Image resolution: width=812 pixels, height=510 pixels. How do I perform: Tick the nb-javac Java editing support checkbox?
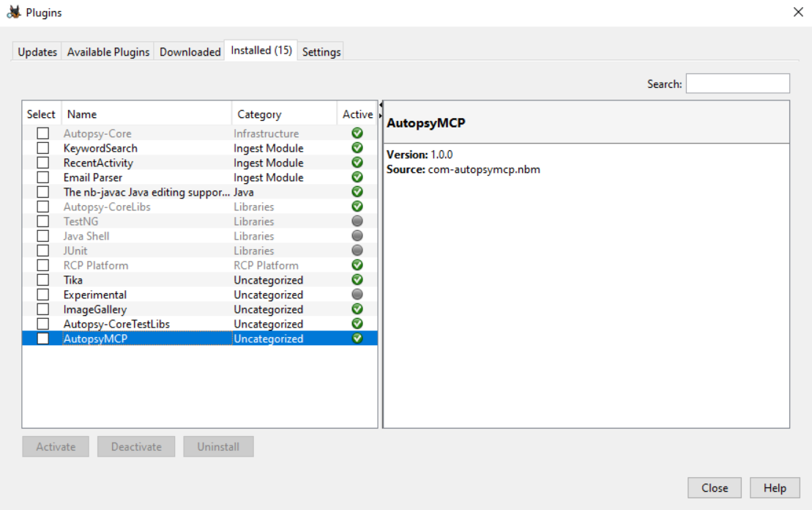coord(43,192)
